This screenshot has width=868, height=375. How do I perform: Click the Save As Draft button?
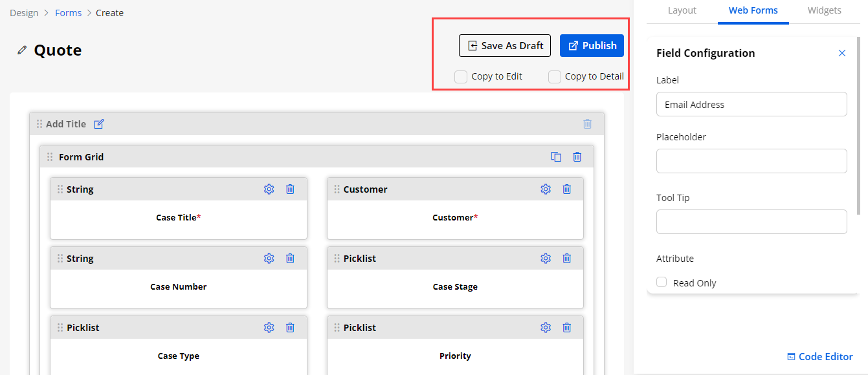point(505,46)
